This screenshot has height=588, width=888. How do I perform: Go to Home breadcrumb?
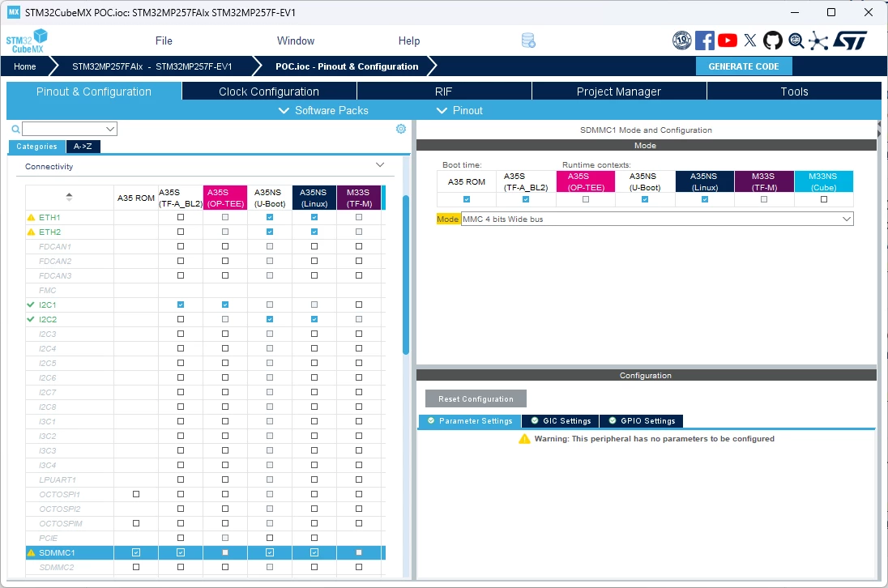click(25, 66)
